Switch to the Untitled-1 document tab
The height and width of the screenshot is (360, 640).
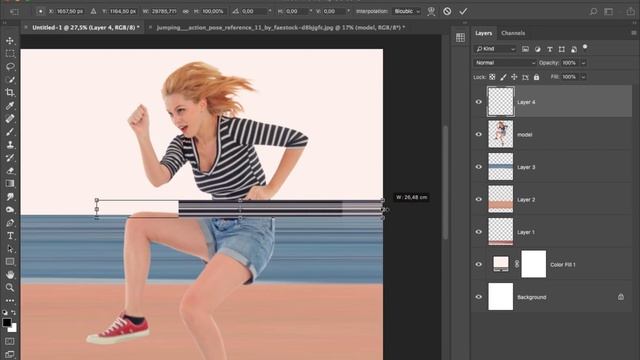[86, 27]
